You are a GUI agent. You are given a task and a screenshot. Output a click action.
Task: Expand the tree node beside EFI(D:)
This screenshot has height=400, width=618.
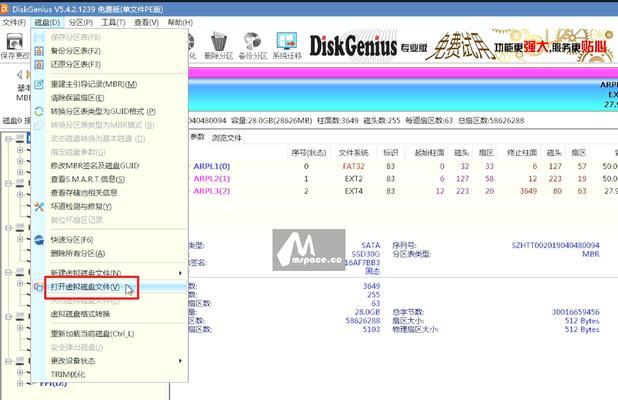pyautogui.click(x=20, y=383)
